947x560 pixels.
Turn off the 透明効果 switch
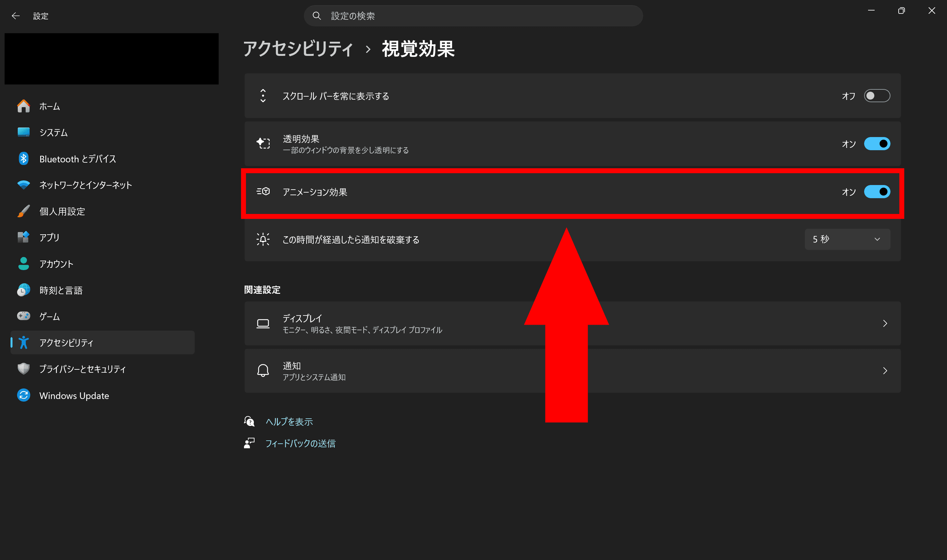click(x=877, y=144)
